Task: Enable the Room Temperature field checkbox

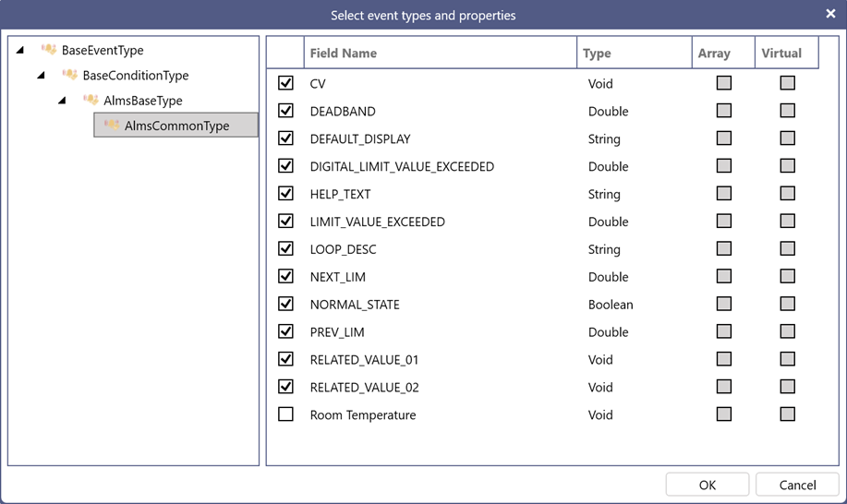Action: coord(285,414)
